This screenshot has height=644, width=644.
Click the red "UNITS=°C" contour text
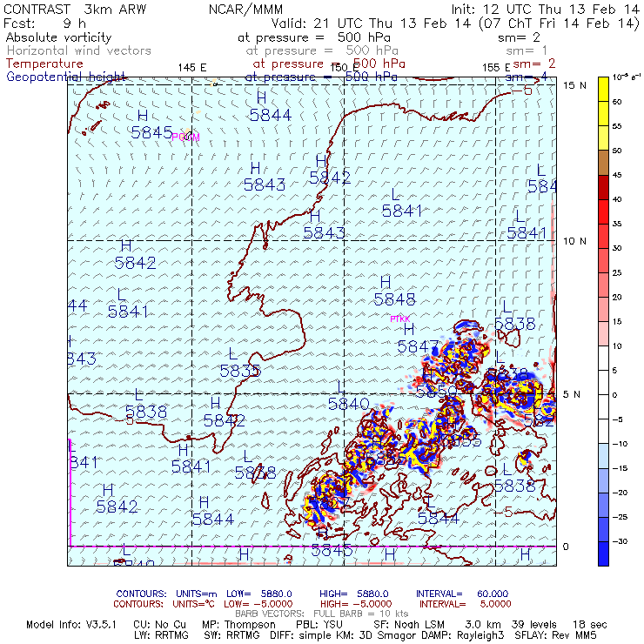194,604
